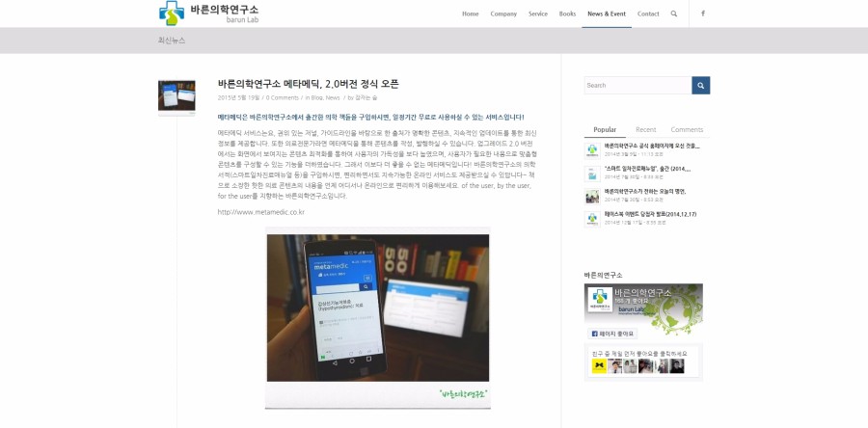
Task: Open the header search magnifier icon
Action: pos(674,13)
